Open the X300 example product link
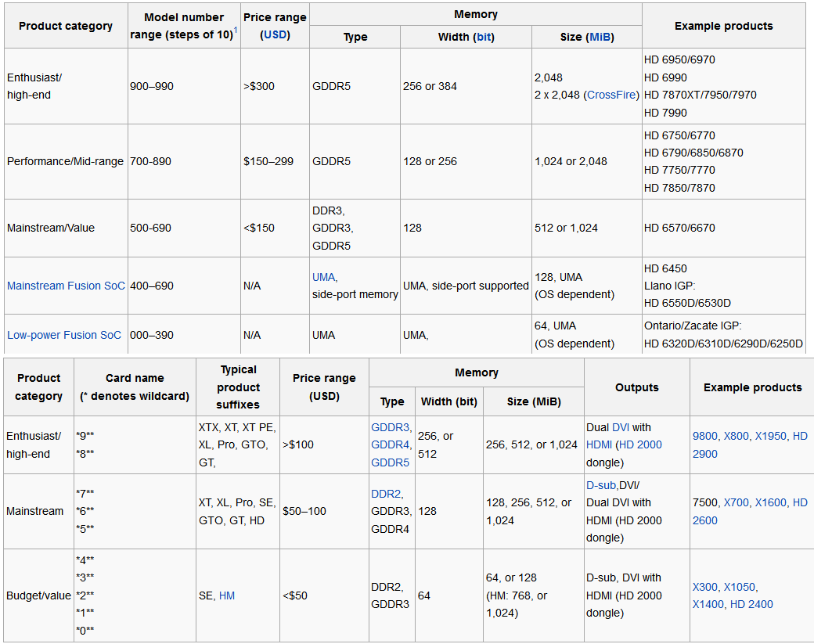 pyautogui.click(x=705, y=587)
